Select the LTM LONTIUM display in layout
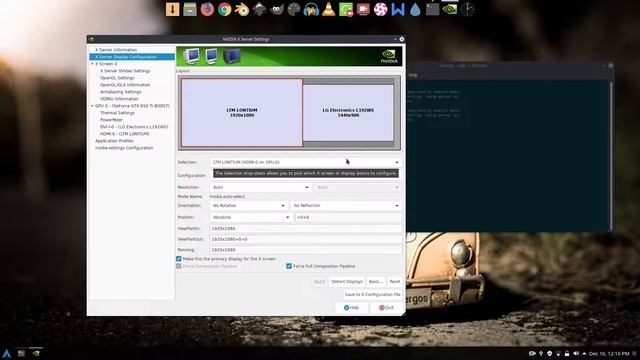The width and height of the screenshot is (640, 360). pos(242,113)
